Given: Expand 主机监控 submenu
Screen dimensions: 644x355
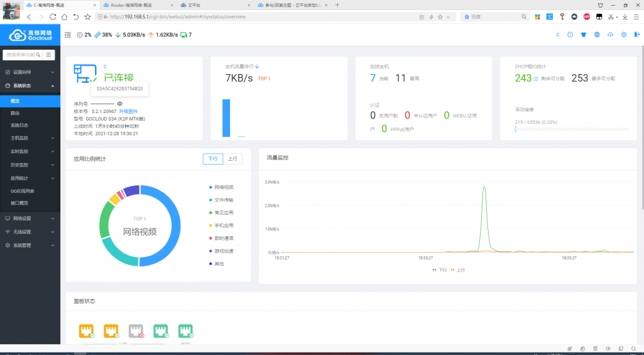Looking at the screenshot, I should click(x=30, y=138).
